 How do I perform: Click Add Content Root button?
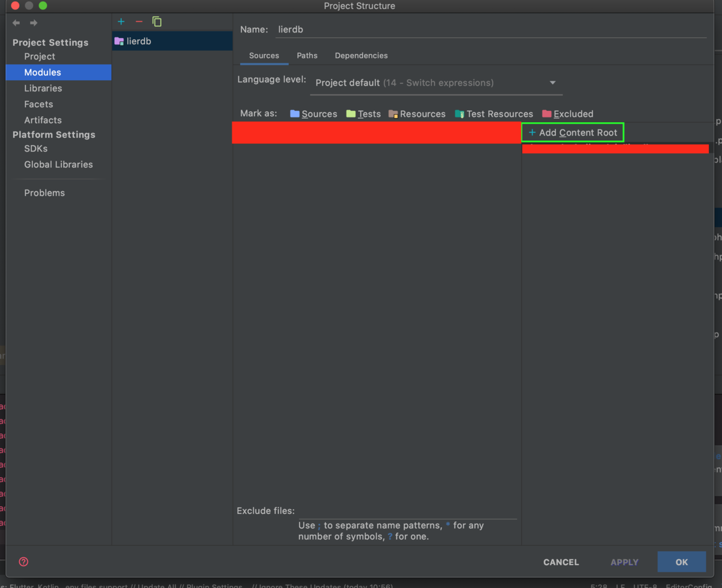pyautogui.click(x=572, y=132)
